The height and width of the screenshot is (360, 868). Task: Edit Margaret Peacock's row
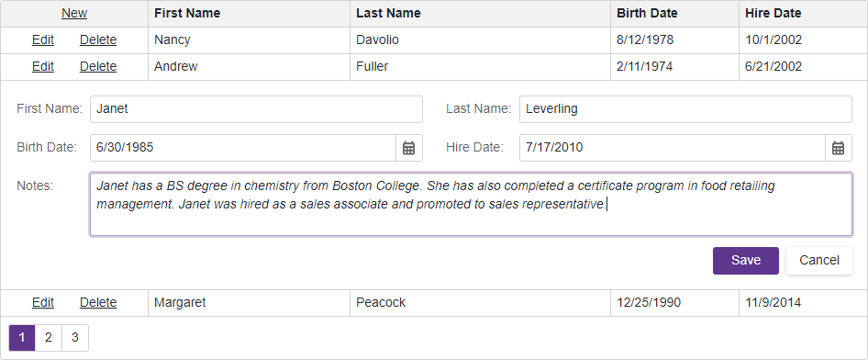click(43, 302)
